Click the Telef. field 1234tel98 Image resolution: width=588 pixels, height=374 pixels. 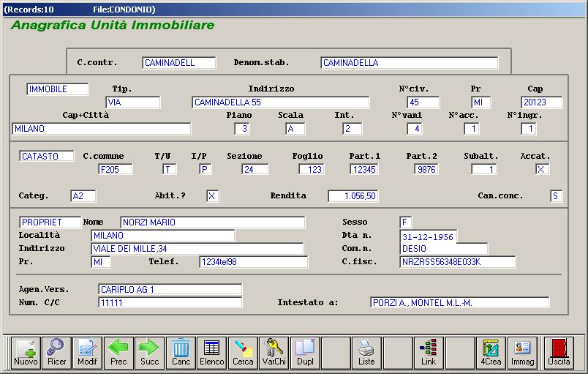[x=254, y=261]
